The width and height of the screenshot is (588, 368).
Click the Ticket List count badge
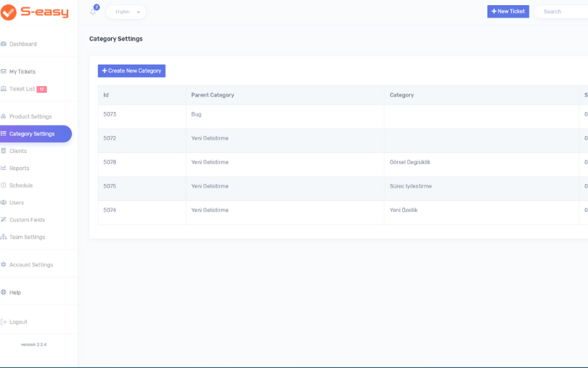pyautogui.click(x=42, y=89)
